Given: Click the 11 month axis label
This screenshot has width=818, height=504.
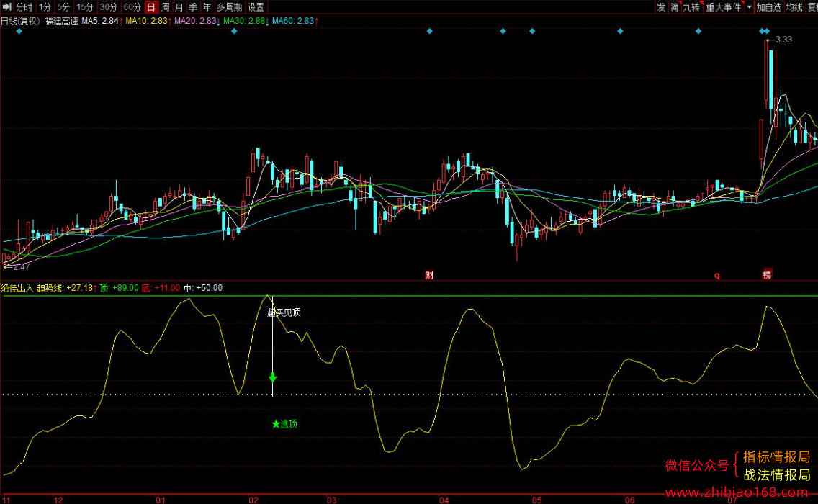Looking at the screenshot, I should tap(6, 500).
